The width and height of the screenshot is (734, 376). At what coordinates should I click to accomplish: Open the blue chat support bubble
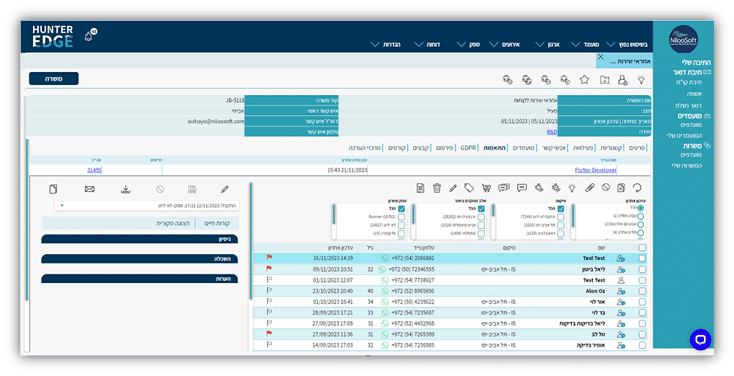click(x=700, y=339)
